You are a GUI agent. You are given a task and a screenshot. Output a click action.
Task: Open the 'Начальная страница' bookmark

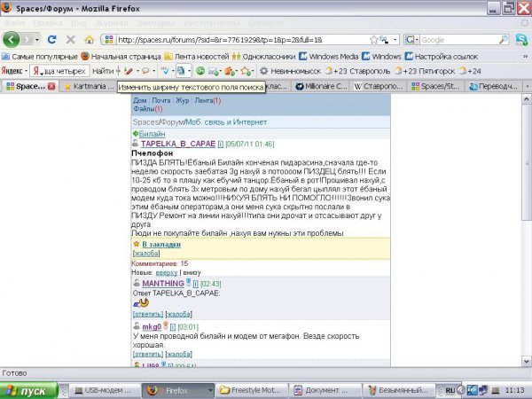(121, 57)
